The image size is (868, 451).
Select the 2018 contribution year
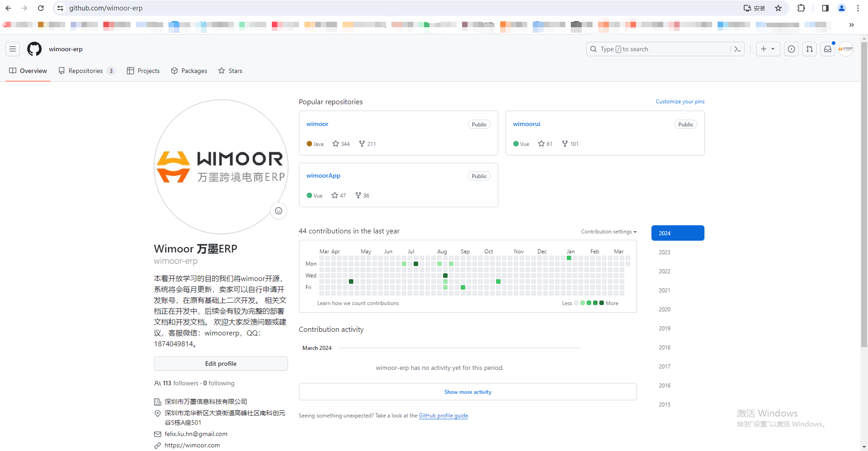click(678, 347)
